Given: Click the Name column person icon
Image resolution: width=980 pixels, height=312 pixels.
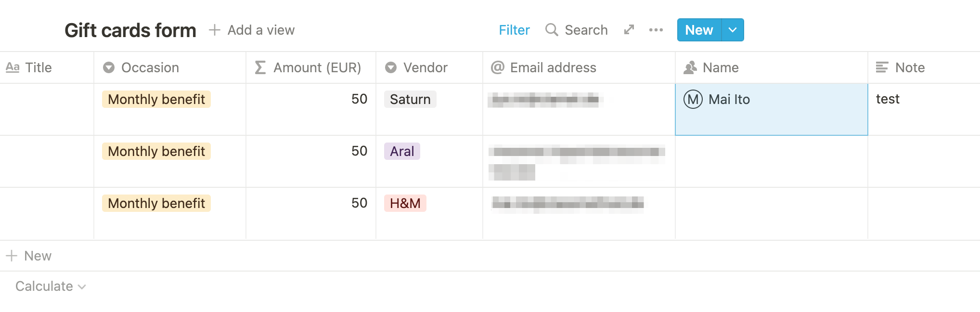Looking at the screenshot, I should click(x=690, y=67).
